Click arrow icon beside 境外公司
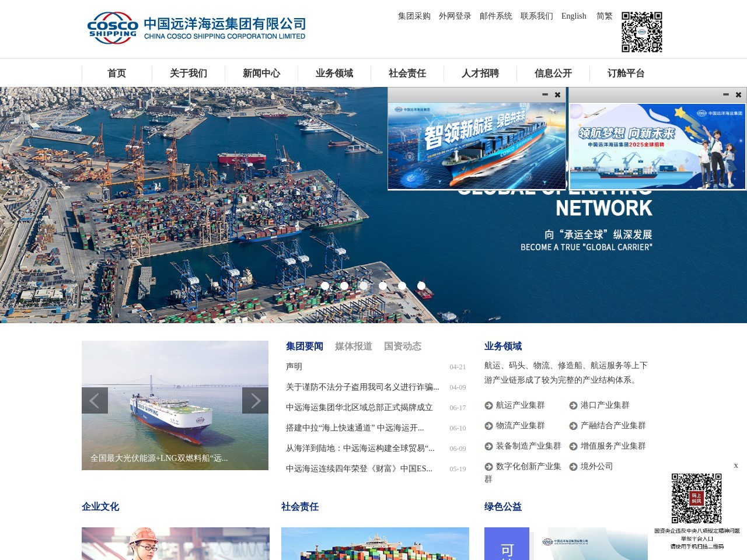 (574, 467)
